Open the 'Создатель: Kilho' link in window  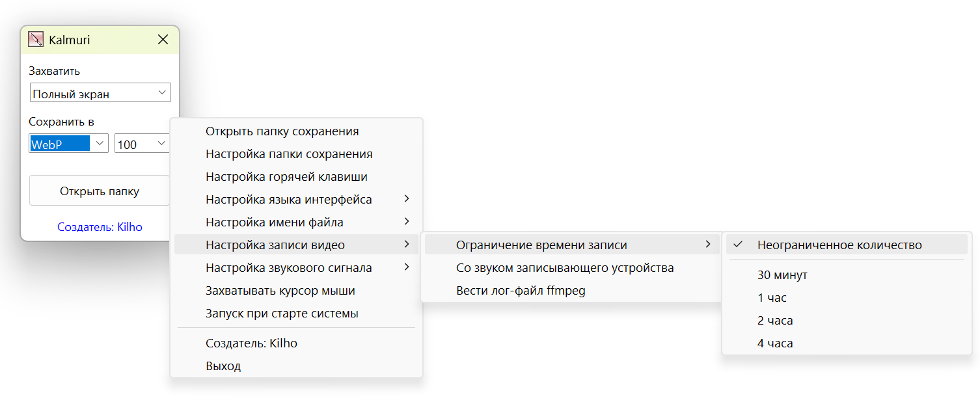point(100,227)
